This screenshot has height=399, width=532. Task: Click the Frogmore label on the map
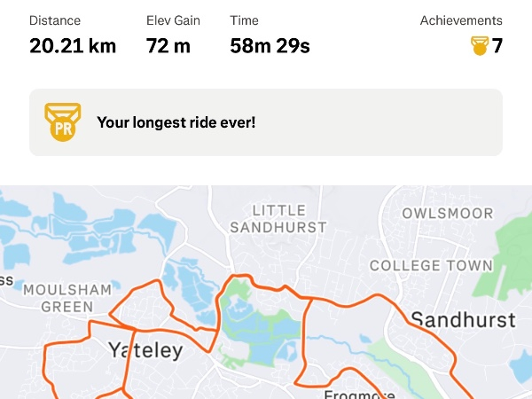click(x=359, y=395)
